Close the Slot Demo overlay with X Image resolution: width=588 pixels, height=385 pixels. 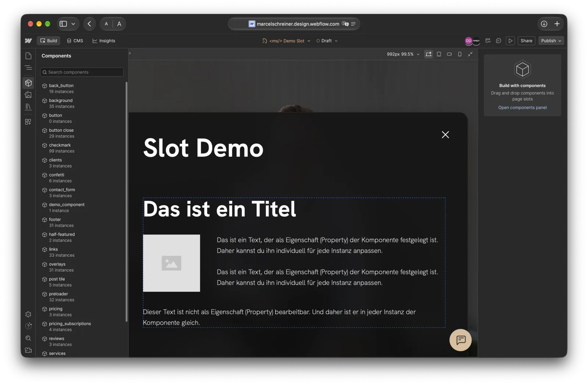tap(445, 135)
